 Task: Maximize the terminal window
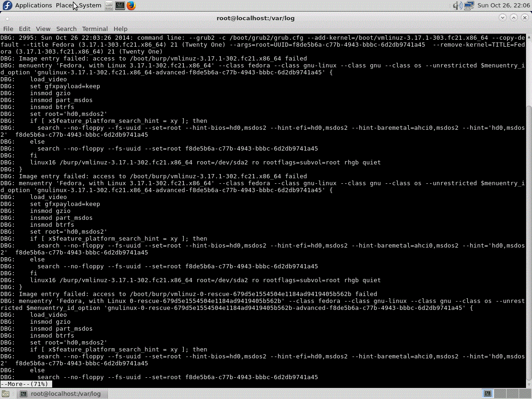(514, 18)
